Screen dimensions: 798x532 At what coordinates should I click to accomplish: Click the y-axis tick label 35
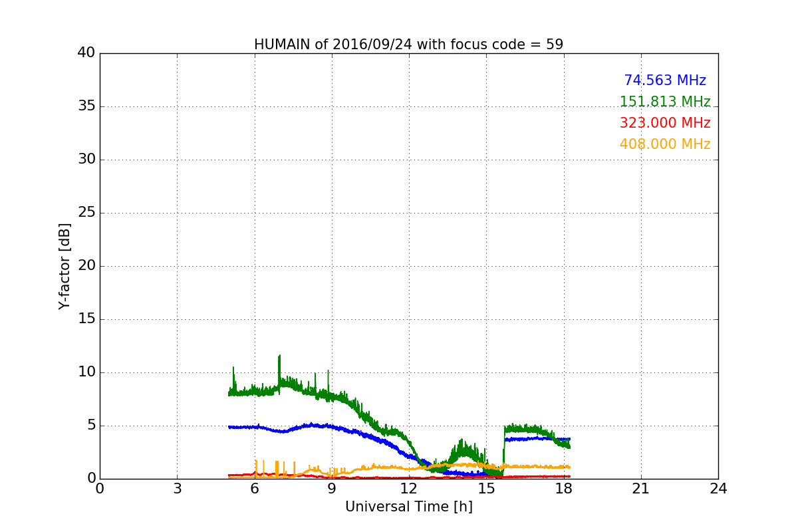[86, 106]
